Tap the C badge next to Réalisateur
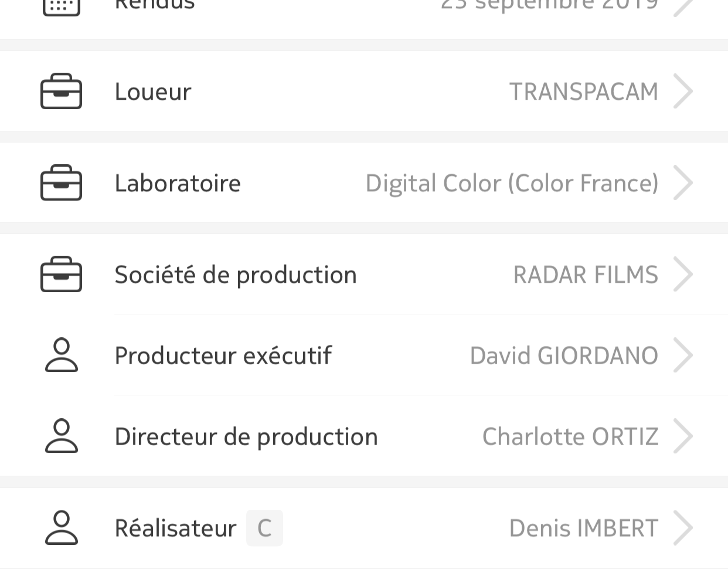Screen dimensions: 728x569 [264, 528]
